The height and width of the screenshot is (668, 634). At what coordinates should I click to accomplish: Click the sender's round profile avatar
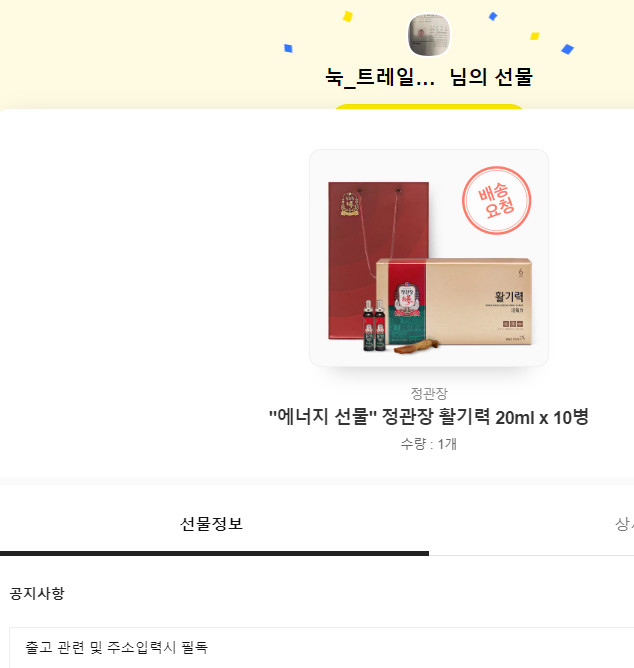click(x=429, y=35)
